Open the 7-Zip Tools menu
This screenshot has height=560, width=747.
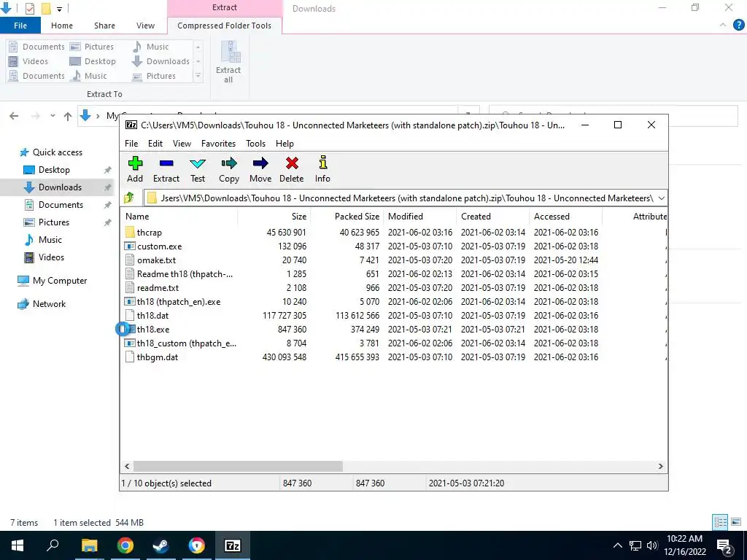coord(255,144)
